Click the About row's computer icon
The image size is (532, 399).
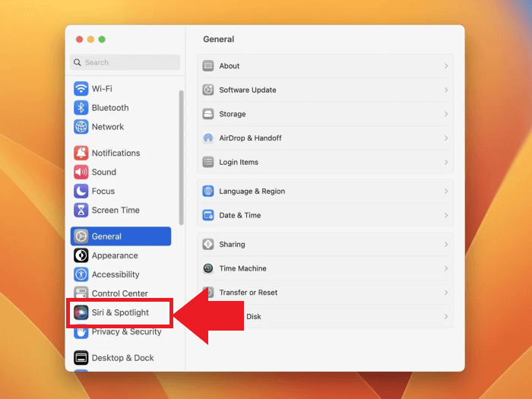208,66
